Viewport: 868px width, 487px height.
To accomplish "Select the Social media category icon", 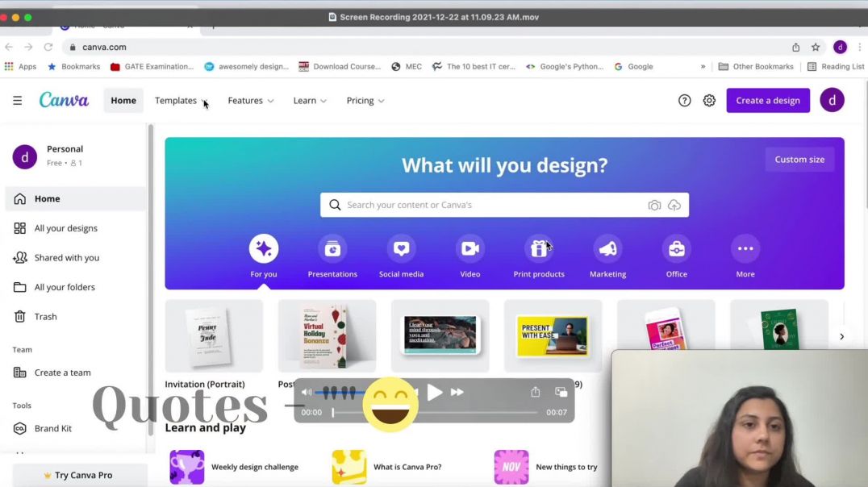I will point(402,248).
